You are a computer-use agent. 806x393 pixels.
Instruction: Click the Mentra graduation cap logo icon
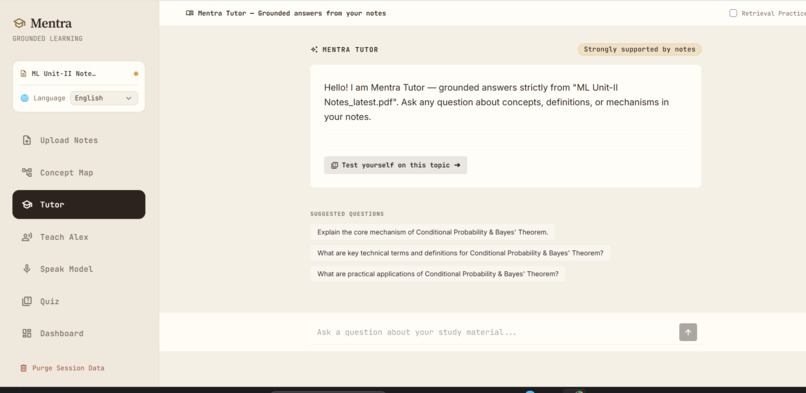pyautogui.click(x=20, y=23)
